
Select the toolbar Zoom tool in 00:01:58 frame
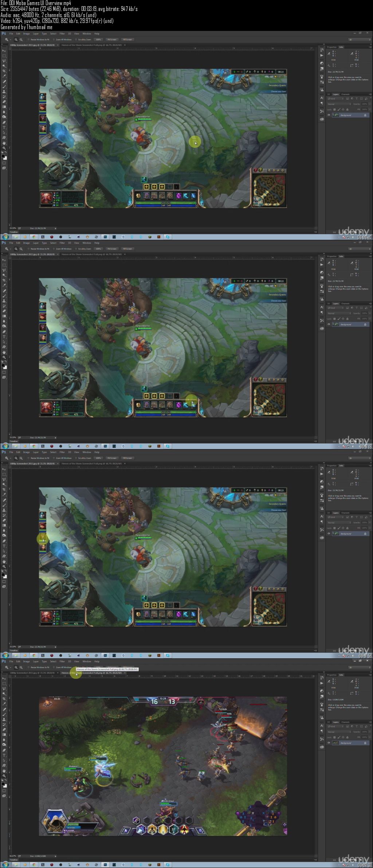click(x=4, y=567)
